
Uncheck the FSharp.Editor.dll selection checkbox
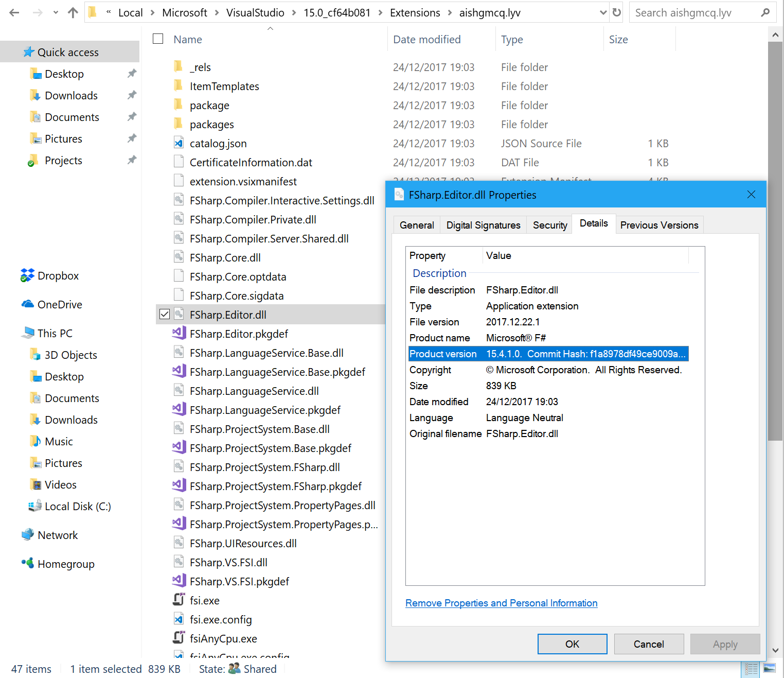point(164,314)
